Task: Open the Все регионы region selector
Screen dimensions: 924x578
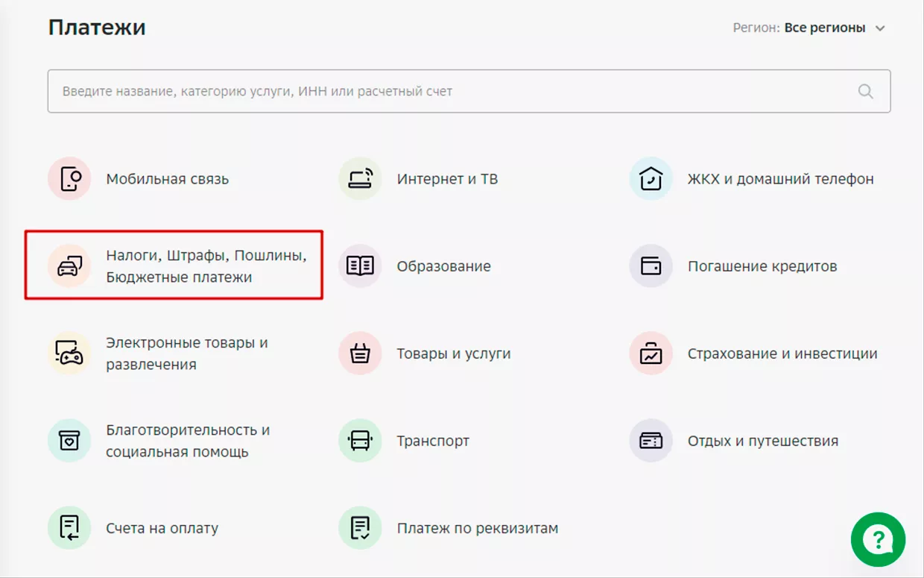Action: pos(824,28)
